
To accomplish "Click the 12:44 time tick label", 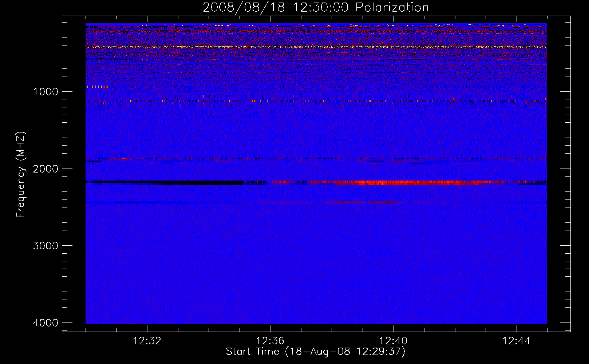I will pos(516,341).
